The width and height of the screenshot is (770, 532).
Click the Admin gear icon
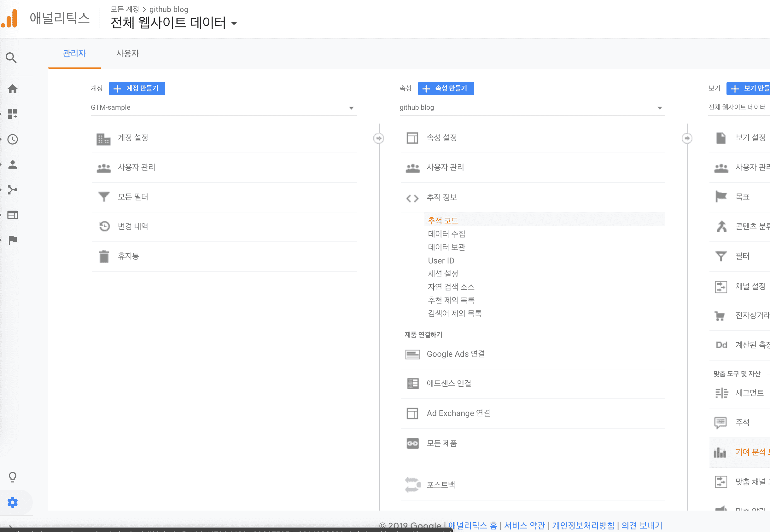13,502
